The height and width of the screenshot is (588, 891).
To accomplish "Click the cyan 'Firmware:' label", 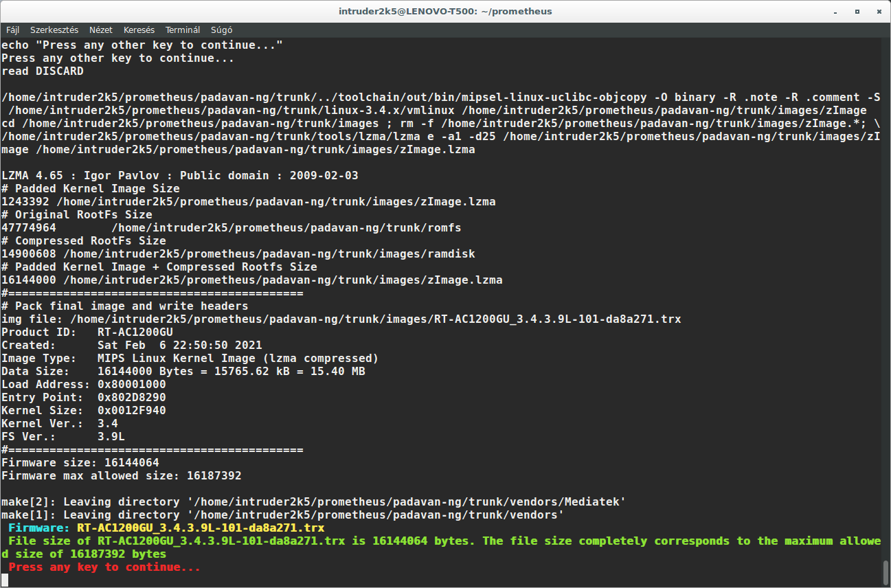I will pos(39,528).
